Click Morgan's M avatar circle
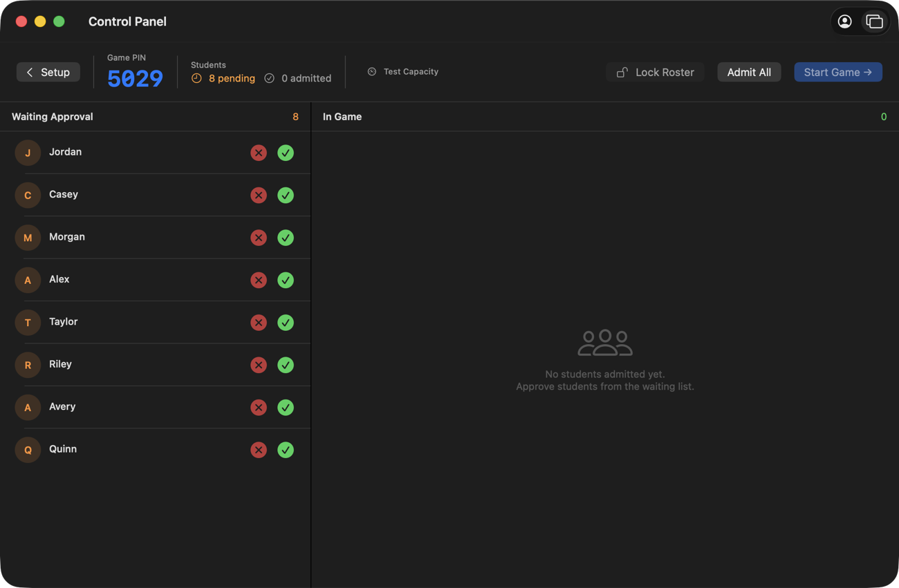The width and height of the screenshot is (899, 588). pyautogui.click(x=28, y=238)
